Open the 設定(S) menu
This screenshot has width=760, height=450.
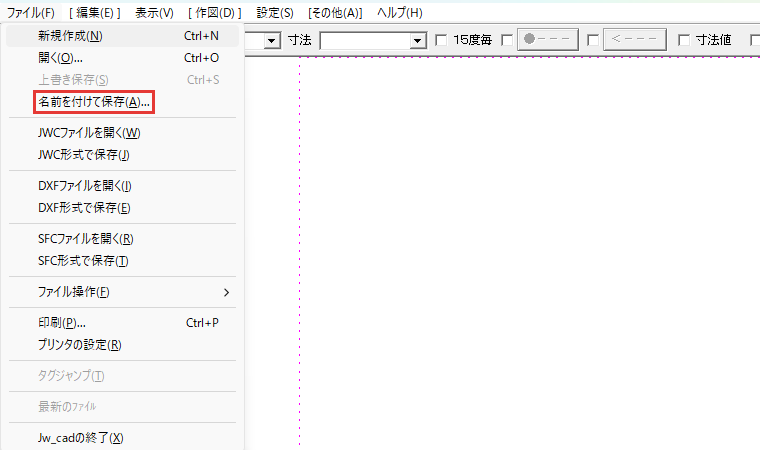click(x=275, y=13)
